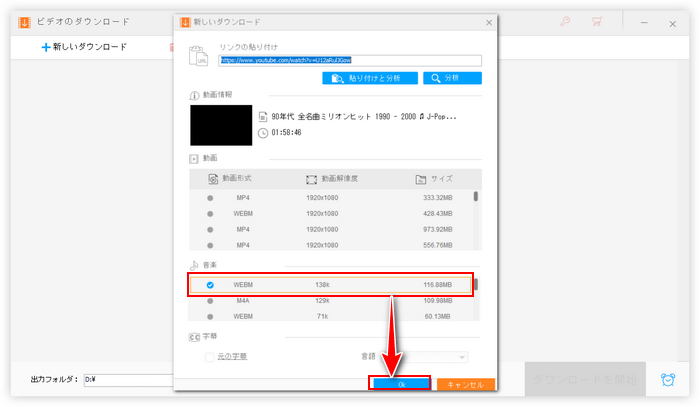The width and height of the screenshot is (700, 407).
Task: Select the WEBM 71k audio option
Action: click(x=210, y=316)
